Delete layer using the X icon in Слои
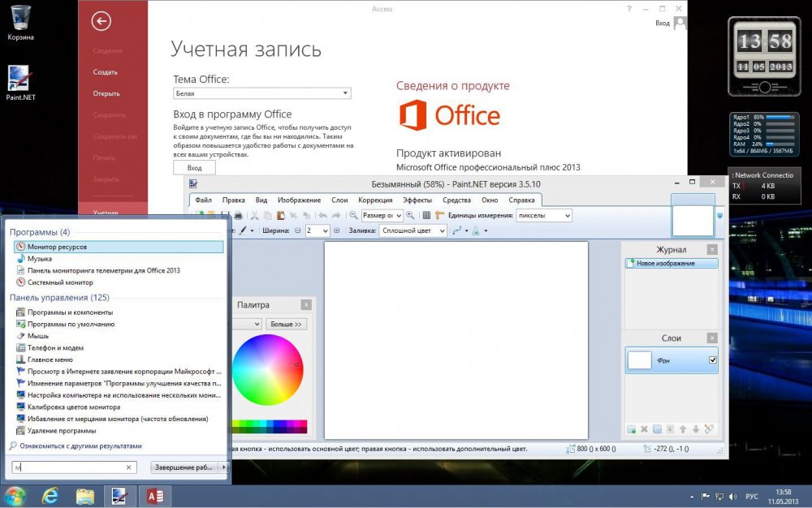Image resolution: width=812 pixels, height=508 pixels. 644,428
